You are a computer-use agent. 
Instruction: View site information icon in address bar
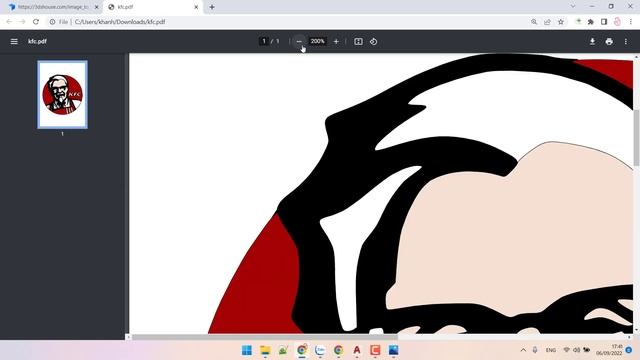52,22
